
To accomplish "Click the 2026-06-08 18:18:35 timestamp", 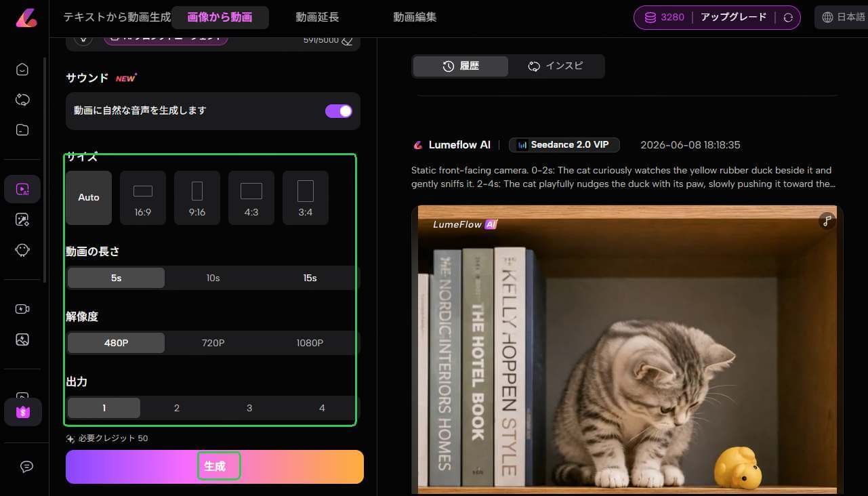I will tap(690, 145).
